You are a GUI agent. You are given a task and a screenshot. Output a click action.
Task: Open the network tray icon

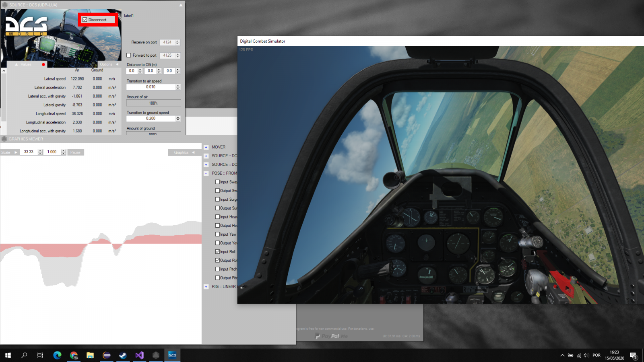579,355
